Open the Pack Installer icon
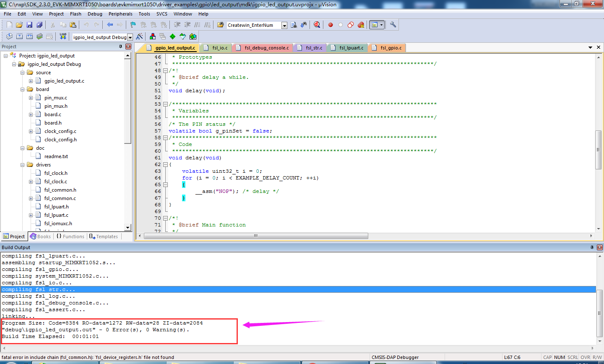Viewport: 604px width, 364px height. point(193,37)
